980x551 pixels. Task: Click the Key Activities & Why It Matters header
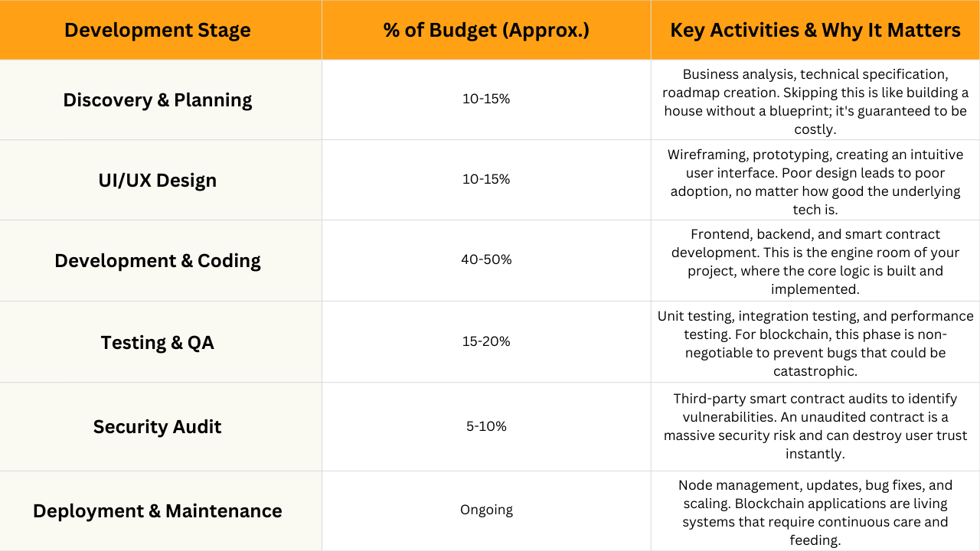pos(815,30)
